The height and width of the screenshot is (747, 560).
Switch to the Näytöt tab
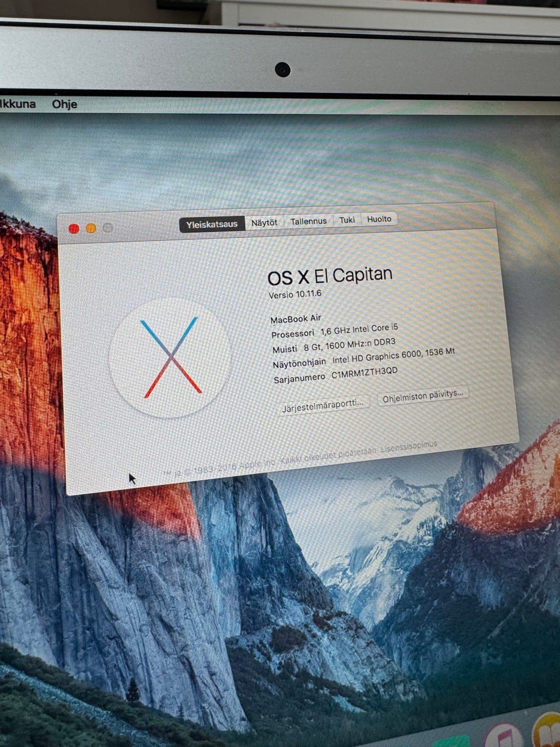[x=264, y=222]
